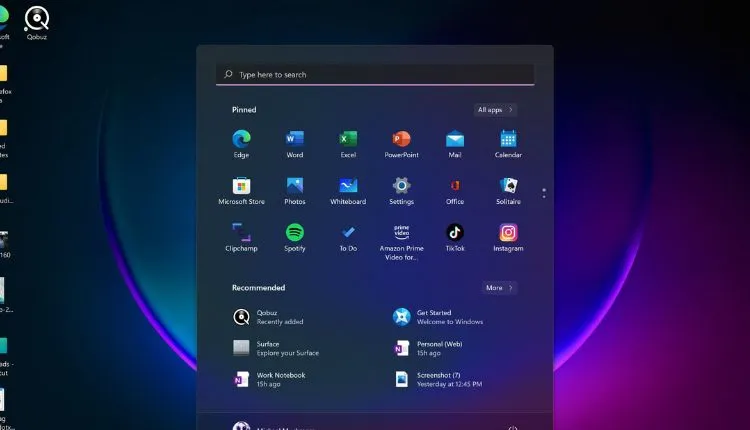This screenshot has width=750, height=430.
Task: Expand the All apps list
Action: click(x=495, y=110)
